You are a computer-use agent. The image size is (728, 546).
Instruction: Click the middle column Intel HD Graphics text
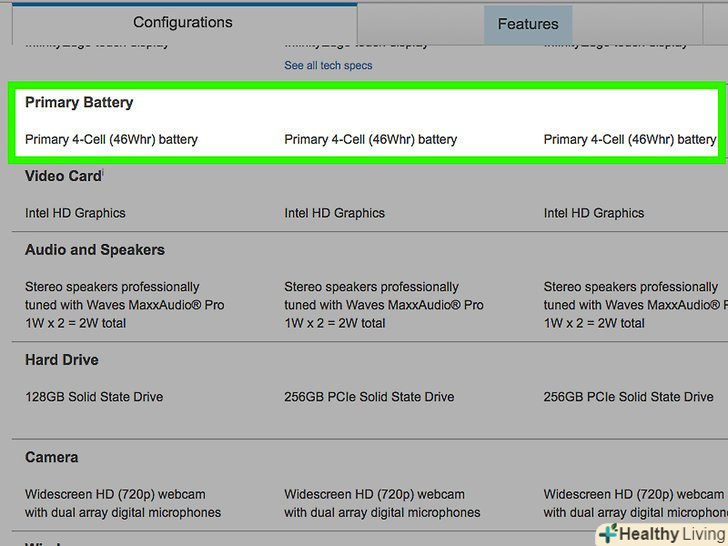334,213
